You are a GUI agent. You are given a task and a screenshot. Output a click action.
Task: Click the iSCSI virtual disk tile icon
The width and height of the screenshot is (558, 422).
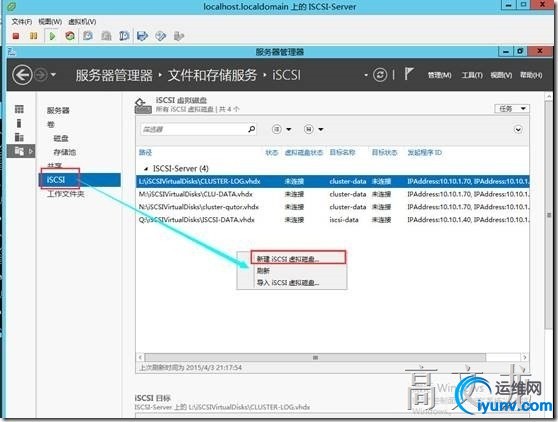coord(143,106)
